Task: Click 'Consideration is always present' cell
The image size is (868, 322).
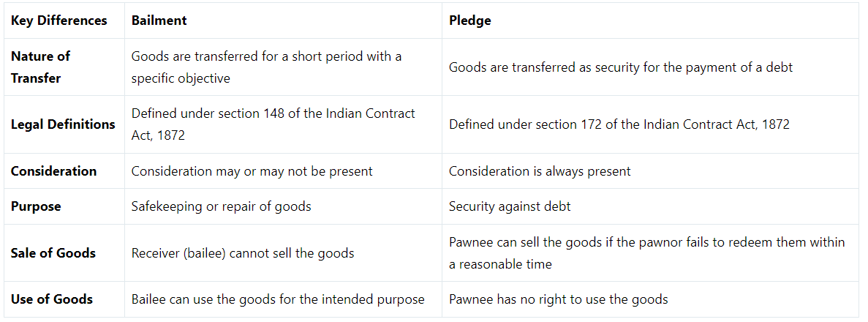Action: 539,171
